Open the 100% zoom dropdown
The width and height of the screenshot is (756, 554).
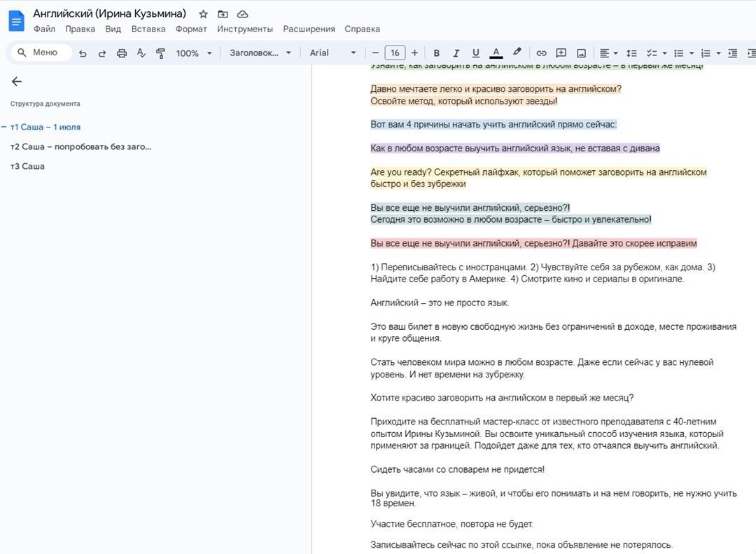pyautogui.click(x=194, y=53)
